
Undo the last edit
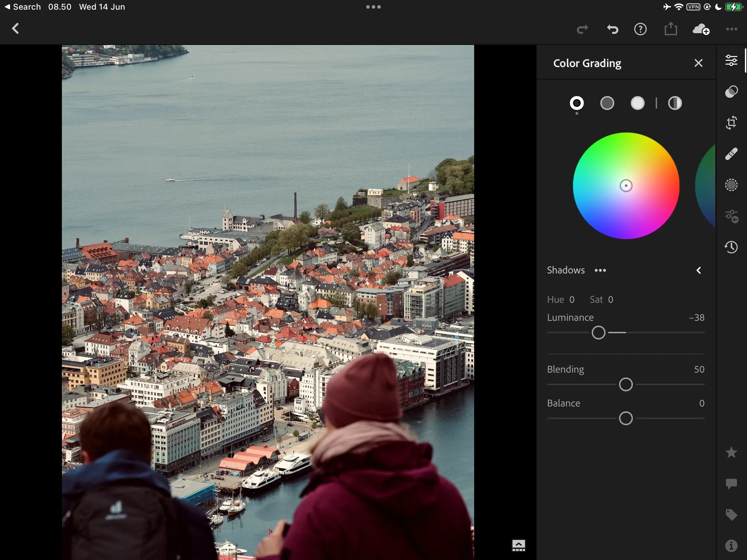pos(612,29)
